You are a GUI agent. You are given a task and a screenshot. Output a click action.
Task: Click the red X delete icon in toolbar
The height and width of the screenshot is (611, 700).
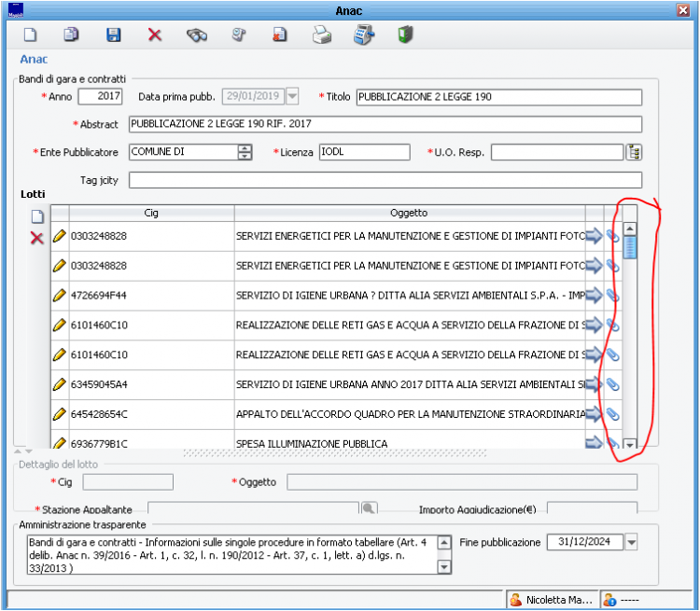(x=155, y=35)
